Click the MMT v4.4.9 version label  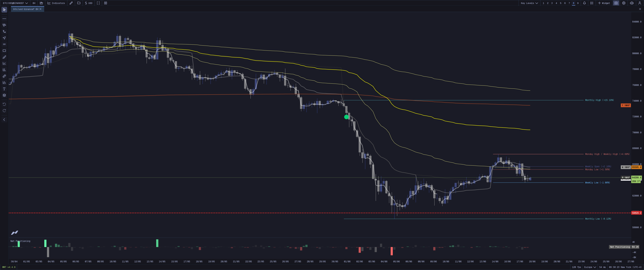pyautogui.click(x=9, y=267)
